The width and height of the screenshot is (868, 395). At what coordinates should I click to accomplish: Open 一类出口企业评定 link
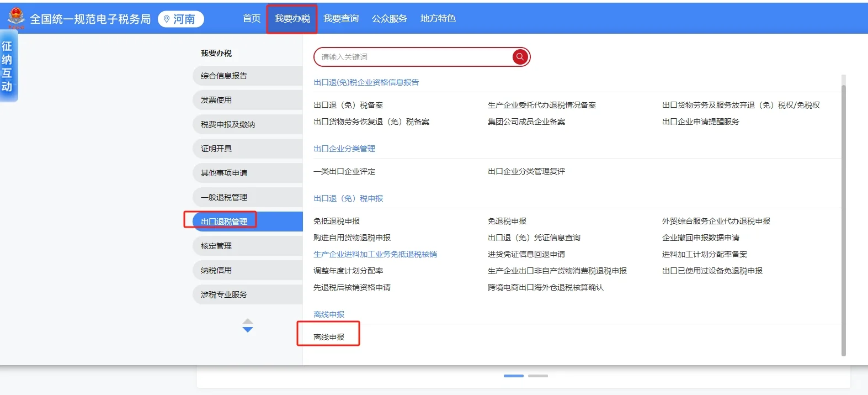(344, 171)
